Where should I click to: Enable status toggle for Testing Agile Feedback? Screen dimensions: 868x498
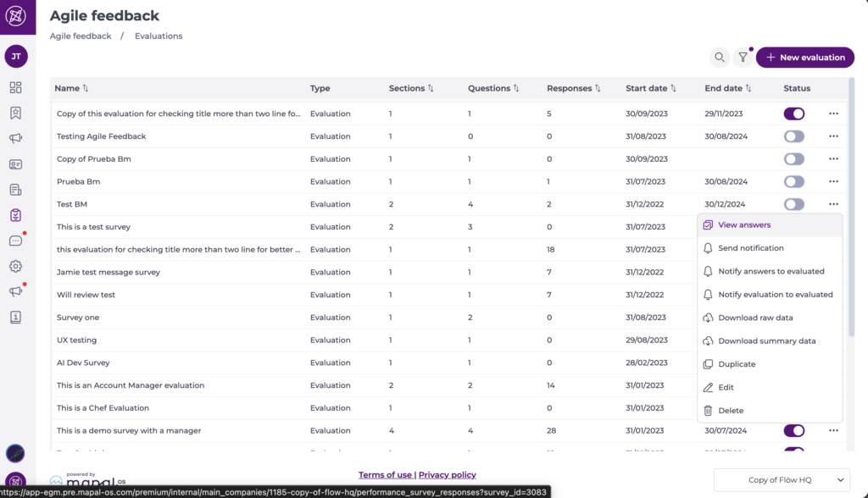click(794, 136)
